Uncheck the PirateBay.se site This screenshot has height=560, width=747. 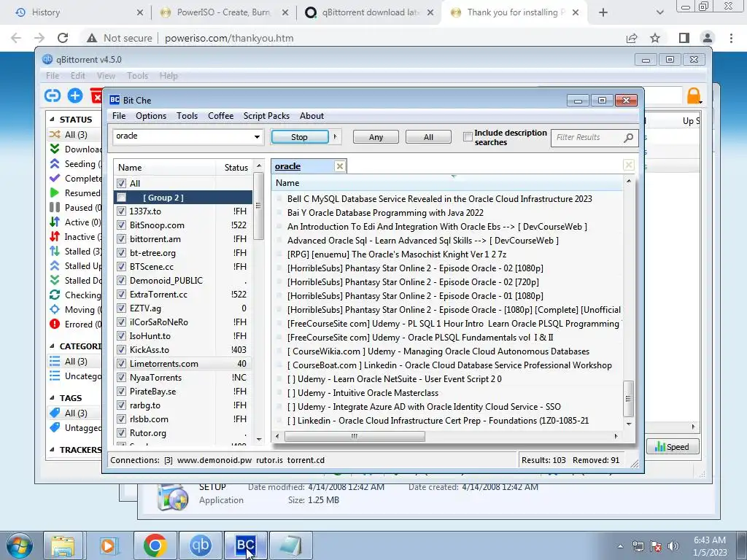pyautogui.click(x=122, y=392)
